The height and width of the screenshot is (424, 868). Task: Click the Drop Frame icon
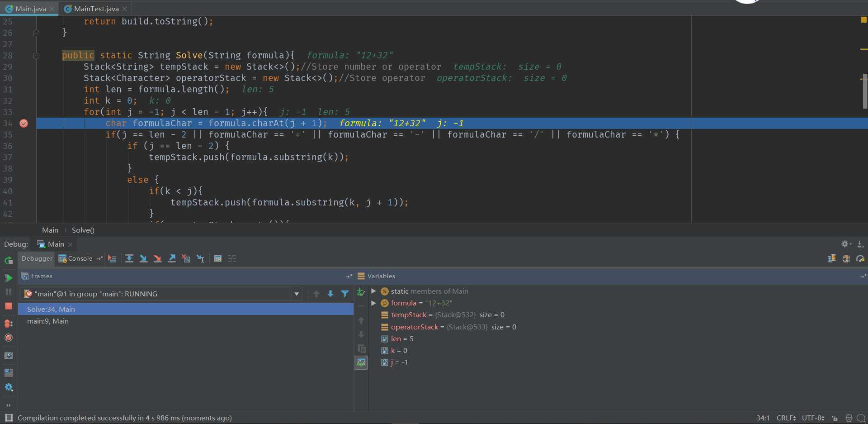[186, 258]
